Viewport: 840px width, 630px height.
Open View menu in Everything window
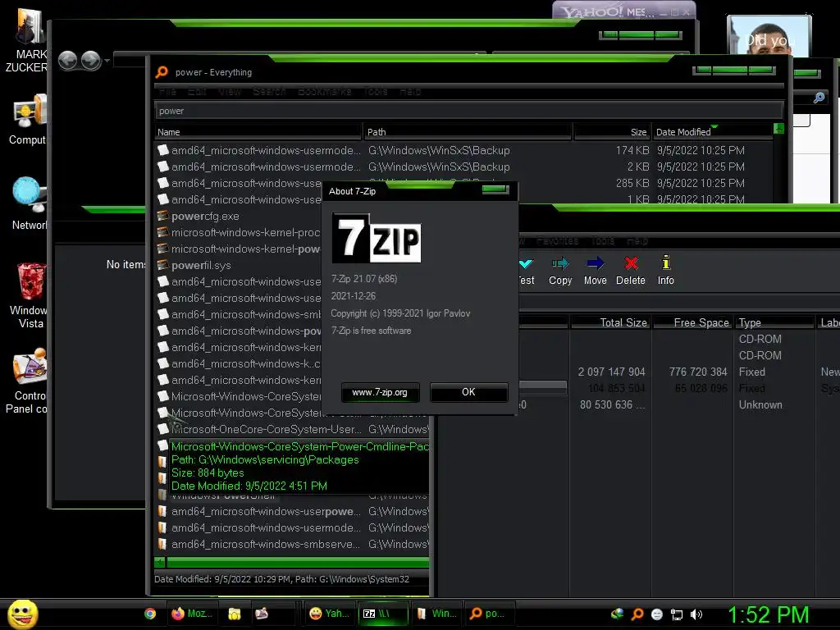[230, 92]
